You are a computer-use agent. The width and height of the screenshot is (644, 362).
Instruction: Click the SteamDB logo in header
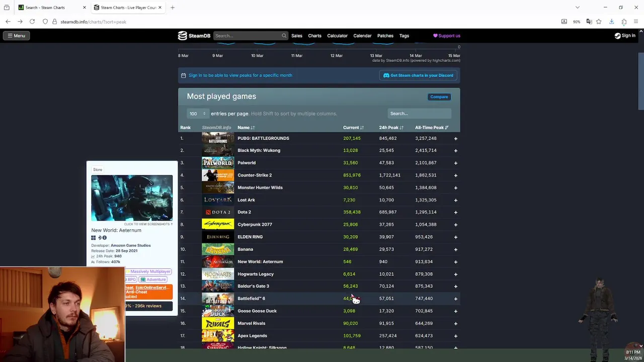[194, 36]
